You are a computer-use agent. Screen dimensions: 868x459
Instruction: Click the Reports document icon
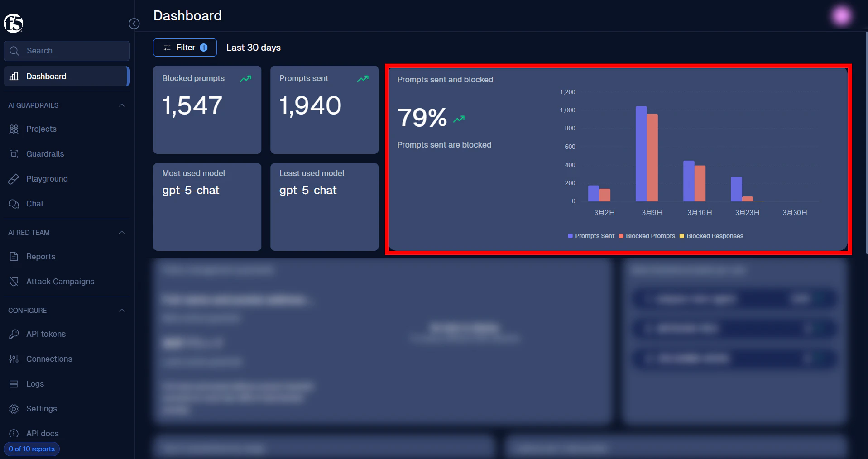[14, 257]
